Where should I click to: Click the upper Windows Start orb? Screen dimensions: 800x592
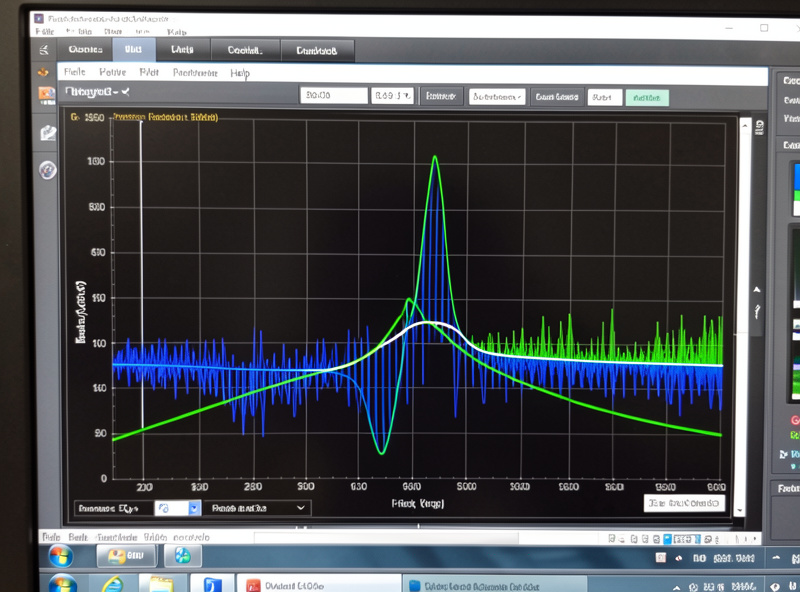[x=61, y=556]
